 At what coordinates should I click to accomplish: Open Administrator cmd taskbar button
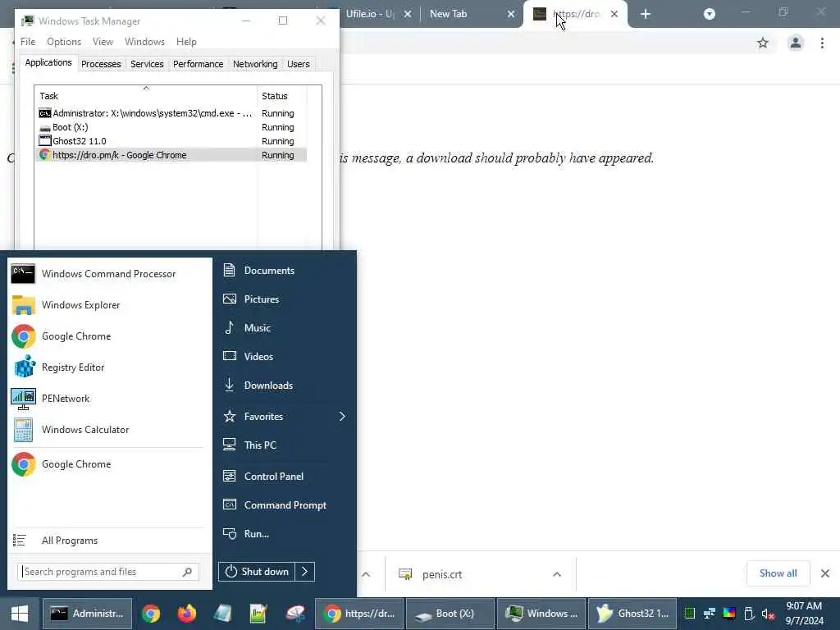87,614
